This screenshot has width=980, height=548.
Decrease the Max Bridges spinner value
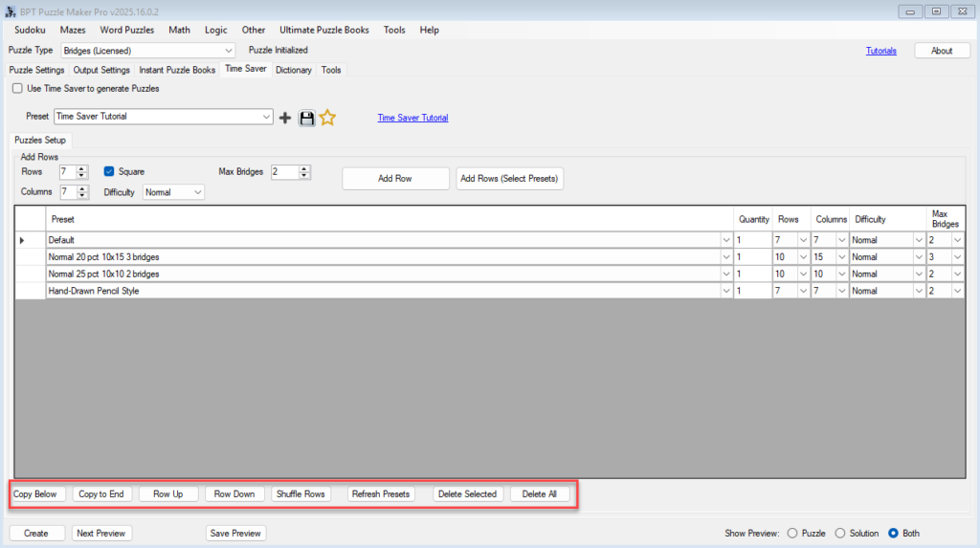coord(304,176)
